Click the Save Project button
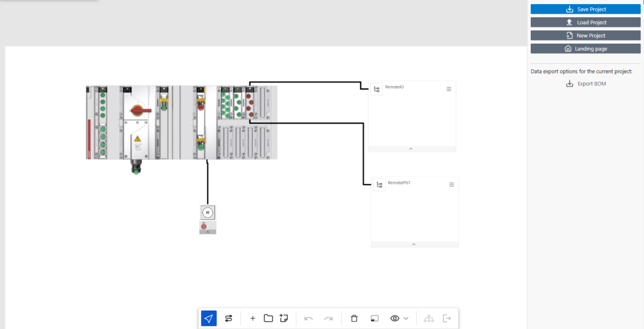Image resolution: width=644 pixels, height=329 pixels. click(586, 9)
